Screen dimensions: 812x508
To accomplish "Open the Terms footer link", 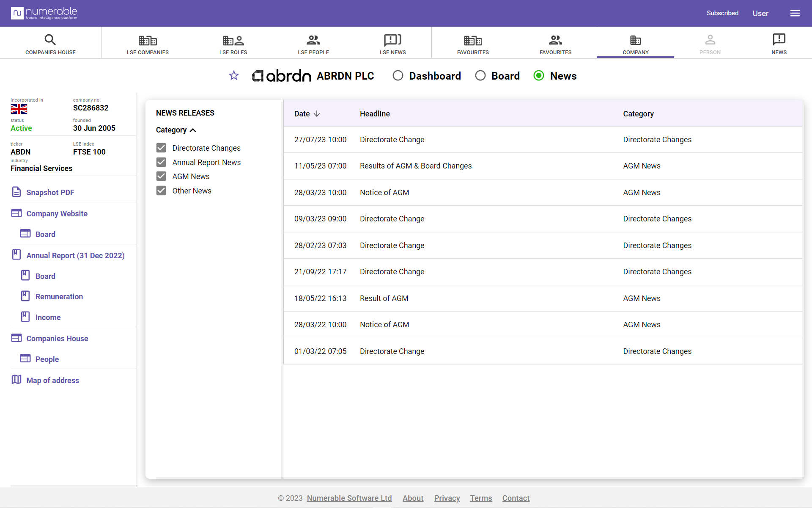I will click(481, 498).
